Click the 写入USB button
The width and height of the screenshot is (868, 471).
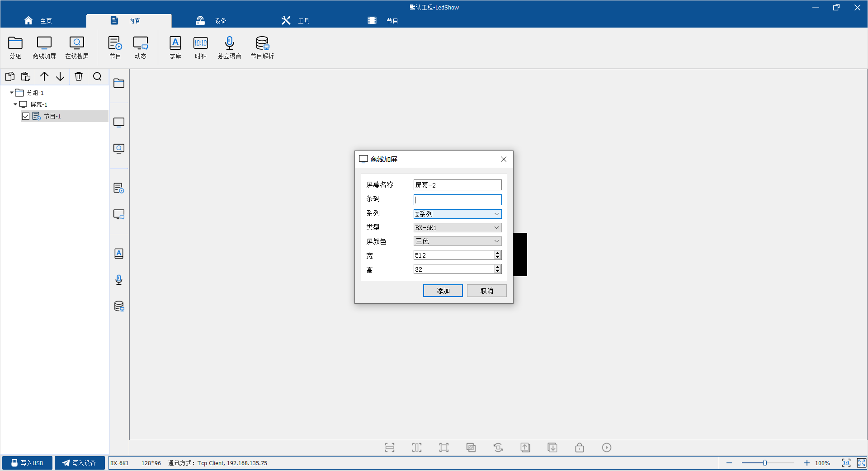click(27, 463)
